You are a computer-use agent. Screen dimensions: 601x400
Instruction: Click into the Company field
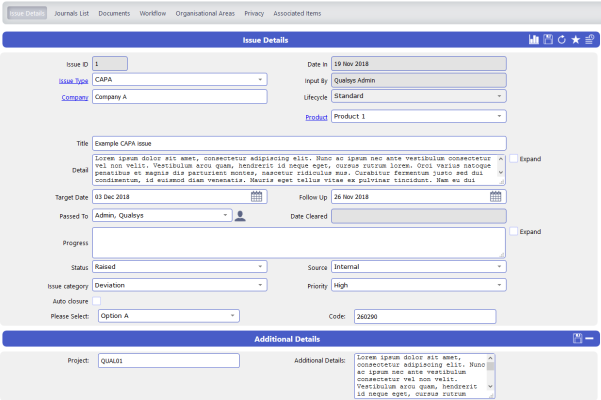180,97
